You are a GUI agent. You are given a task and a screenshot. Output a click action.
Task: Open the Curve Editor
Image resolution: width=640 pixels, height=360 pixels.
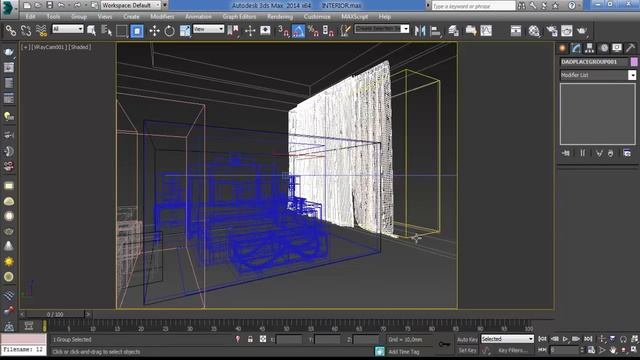pyautogui.click(x=486, y=31)
